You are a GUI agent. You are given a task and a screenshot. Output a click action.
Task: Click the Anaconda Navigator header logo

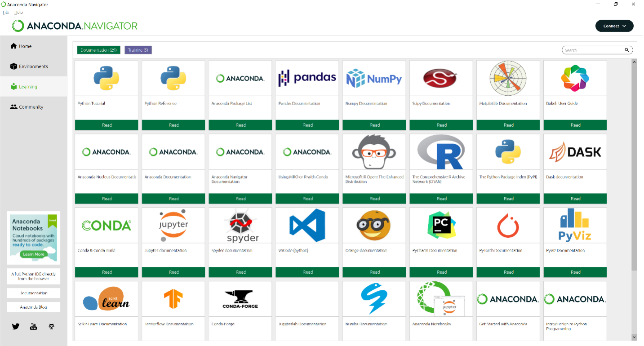75,26
